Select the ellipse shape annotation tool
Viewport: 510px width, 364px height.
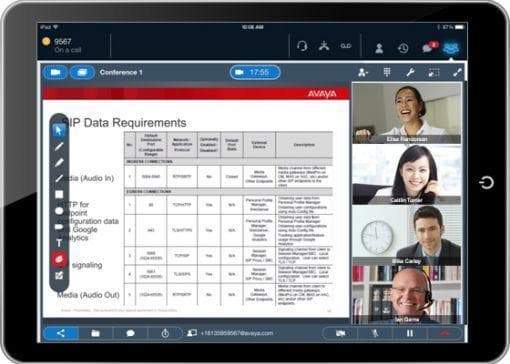pyautogui.click(x=59, y=211)
